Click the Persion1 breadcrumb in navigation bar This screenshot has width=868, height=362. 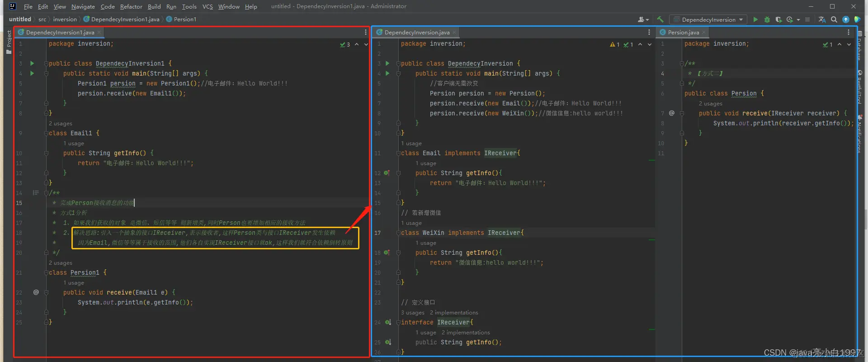pyautogui.click(x=181, y=19)
